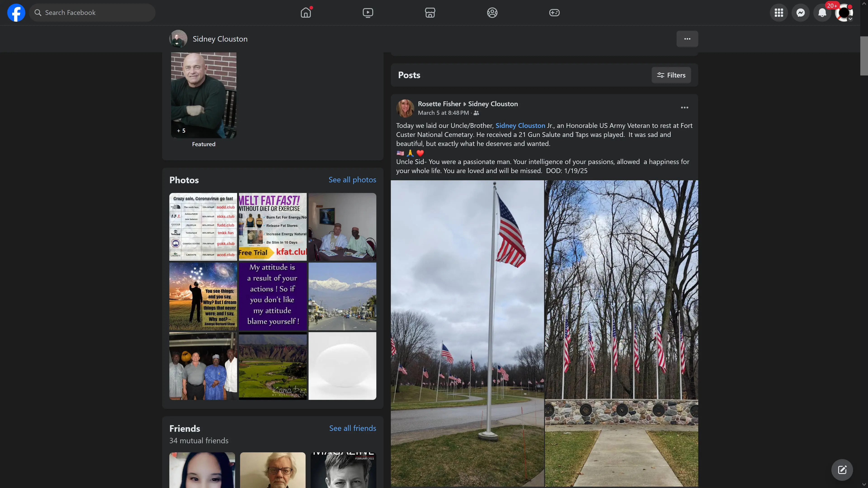Image resolution: width=868 pixels, height=488 pixels.
Task: Open the Groups icon in top bar
Action: [x=492, y=12]
